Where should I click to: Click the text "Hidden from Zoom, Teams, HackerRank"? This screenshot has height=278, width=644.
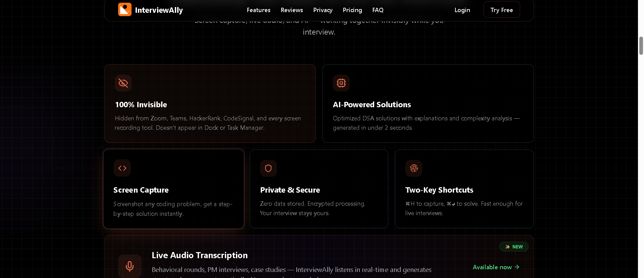click(168, 118)
